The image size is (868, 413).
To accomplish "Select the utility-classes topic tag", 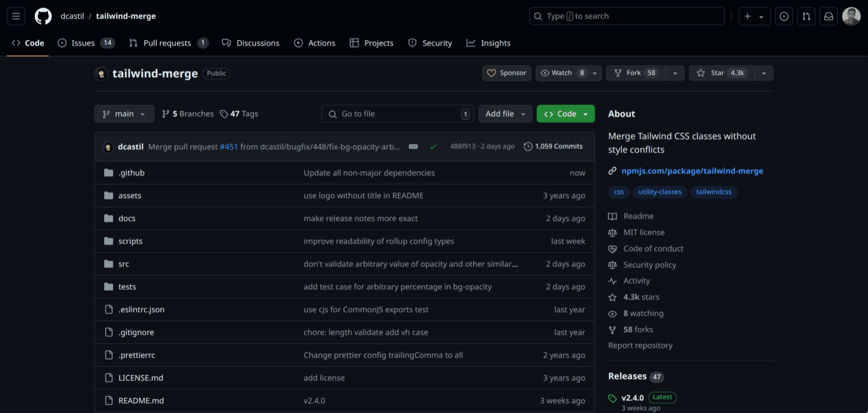I will pos(660,192).
